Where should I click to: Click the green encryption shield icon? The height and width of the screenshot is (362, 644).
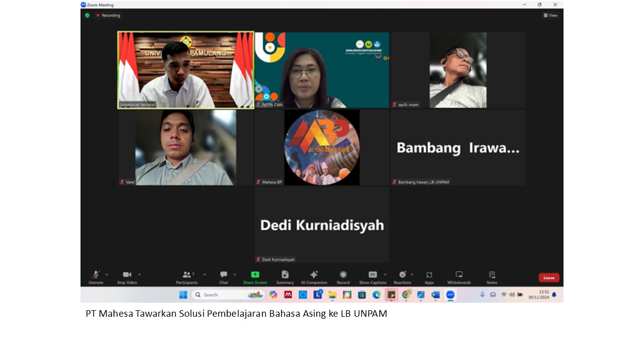pos(87,16)
